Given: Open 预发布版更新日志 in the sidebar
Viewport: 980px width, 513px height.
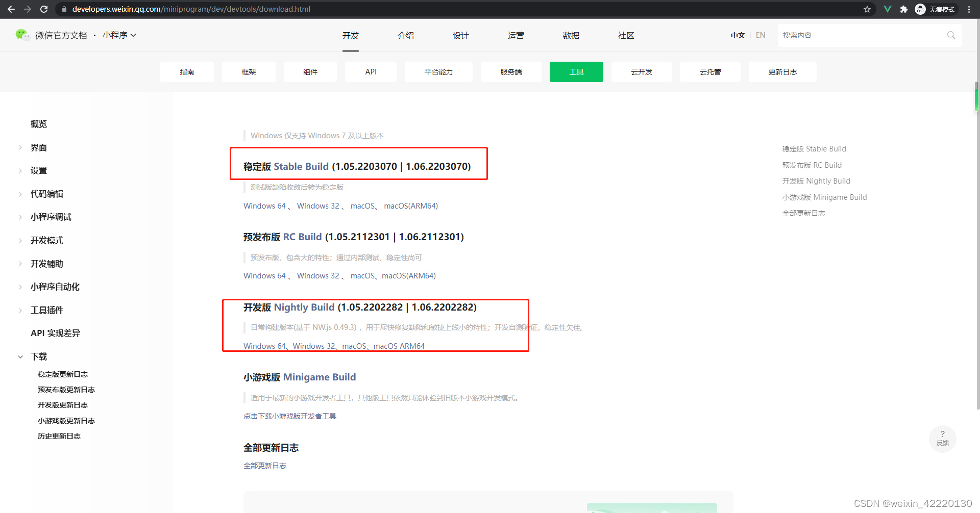Looking at the screenshot, I should [x=66, y=390].
